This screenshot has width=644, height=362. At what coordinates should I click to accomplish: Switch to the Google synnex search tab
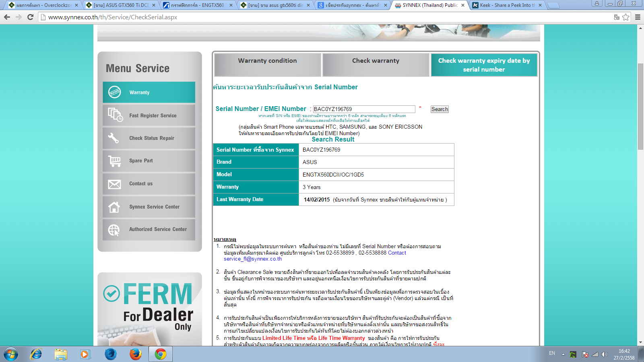[352, 5]
